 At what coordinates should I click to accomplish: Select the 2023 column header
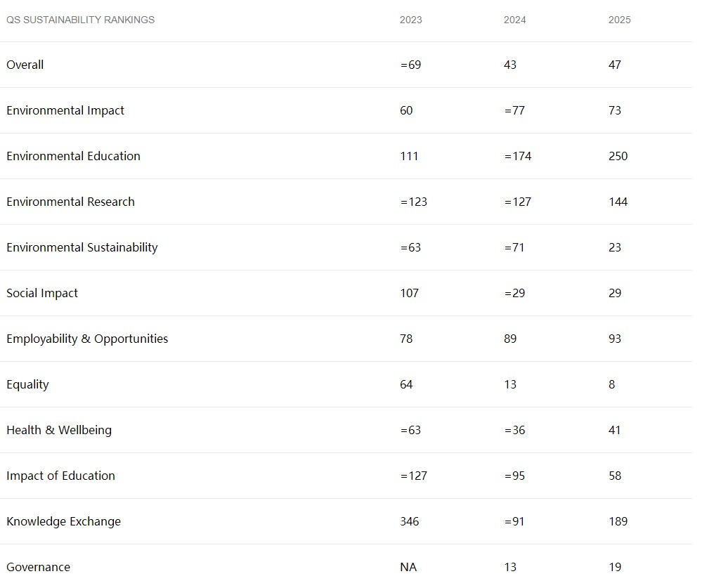tap(410, 20)
